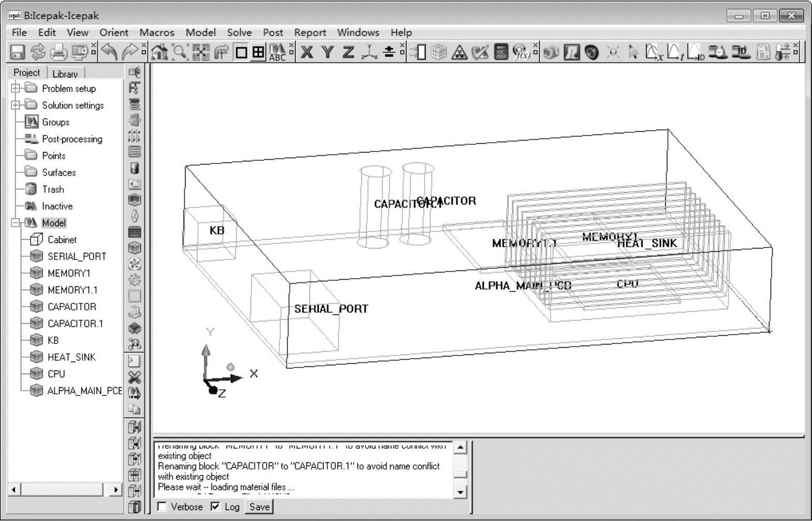The height and width of the screenshot is (521, 812).
Task: Orient the view along the Y axis
Action: (x=327, y=52)
